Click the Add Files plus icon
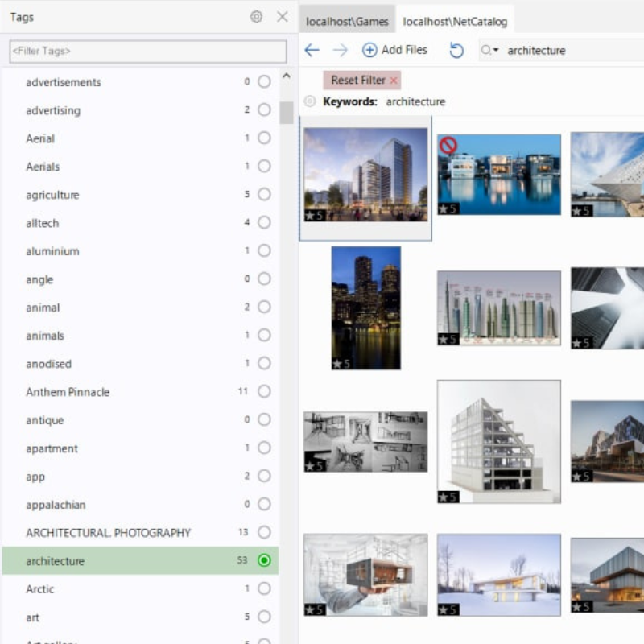Screen dimensions: 644x644 click(369, 50)
